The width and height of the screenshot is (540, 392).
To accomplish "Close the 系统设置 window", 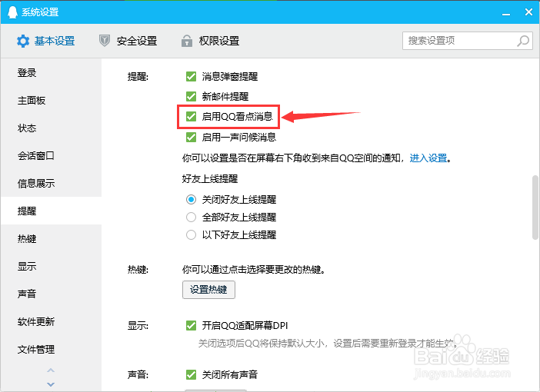I will [x=528, y=12].
